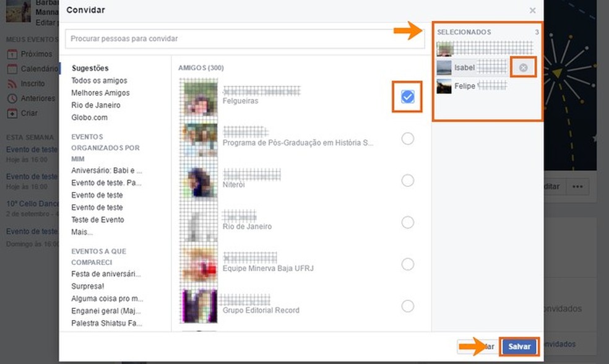Remove Isabel from selected list

tap(523, 67)
